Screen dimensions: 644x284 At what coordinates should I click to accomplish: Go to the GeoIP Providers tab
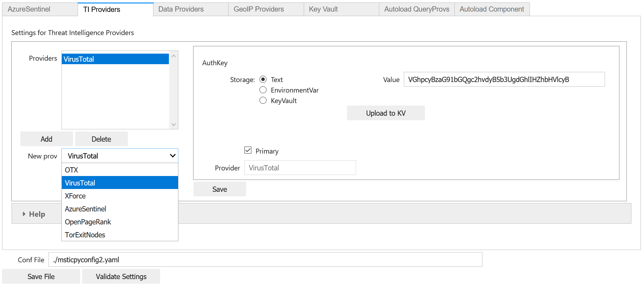(266, 9)
